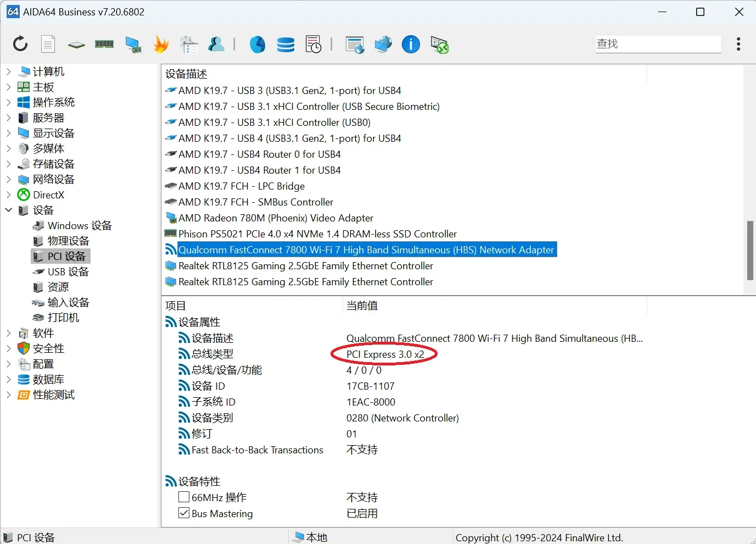
Task: Expand the 计算机 tree node
Action: tap(8, 71)
